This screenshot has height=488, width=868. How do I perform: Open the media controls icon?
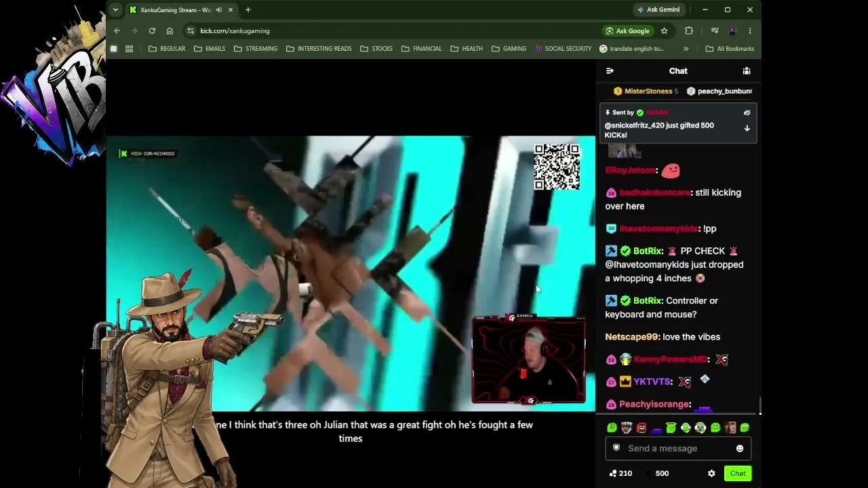(714, 30)
